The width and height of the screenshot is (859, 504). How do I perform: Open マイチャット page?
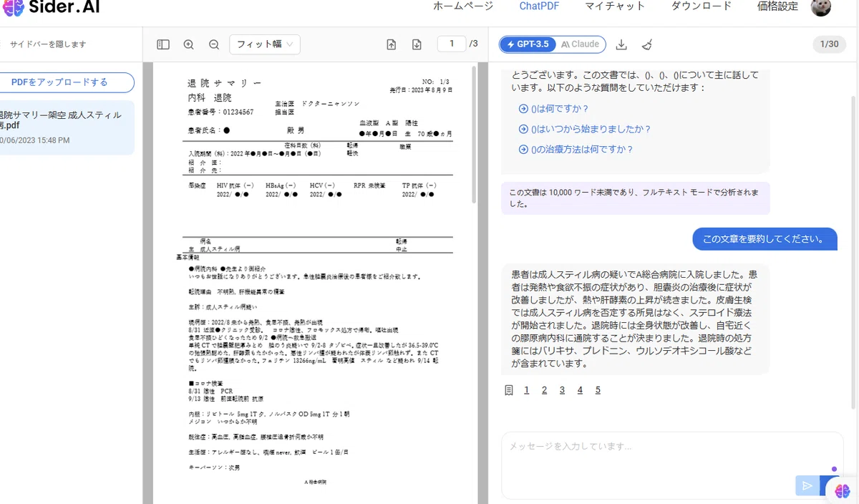click(x=615, y=6)
